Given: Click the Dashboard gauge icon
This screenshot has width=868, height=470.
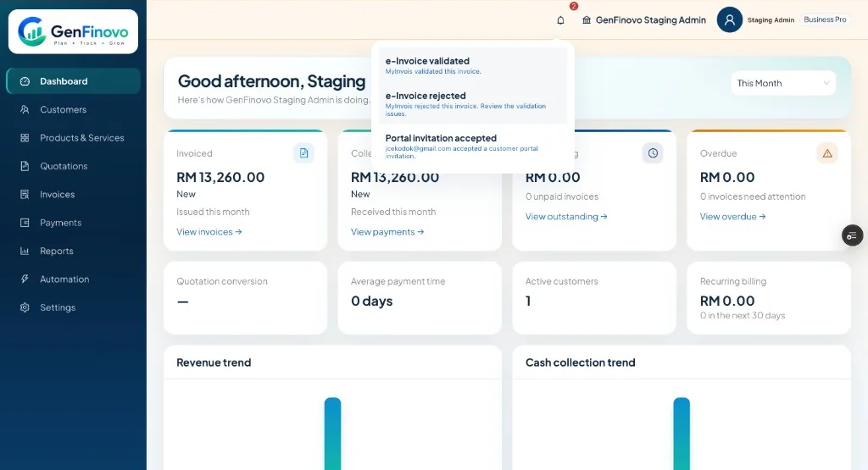Looking at the screenshot, I should point(25,81).
